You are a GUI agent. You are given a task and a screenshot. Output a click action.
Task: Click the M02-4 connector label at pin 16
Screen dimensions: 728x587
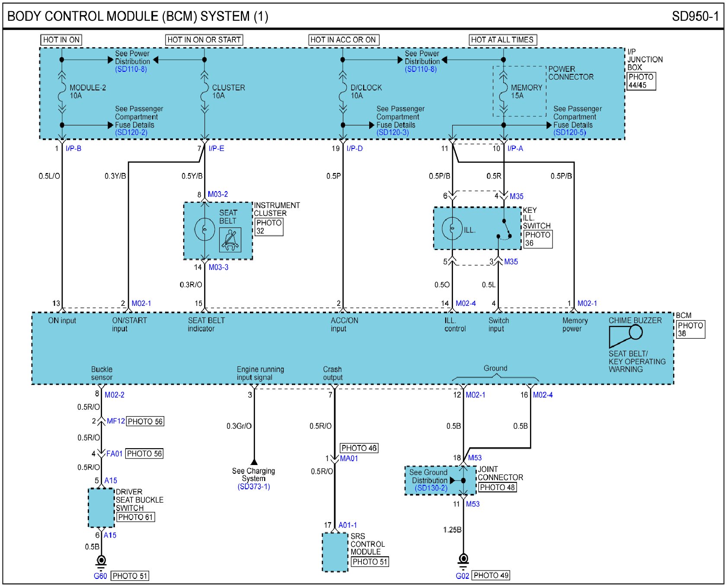click(x=543, y=395)
